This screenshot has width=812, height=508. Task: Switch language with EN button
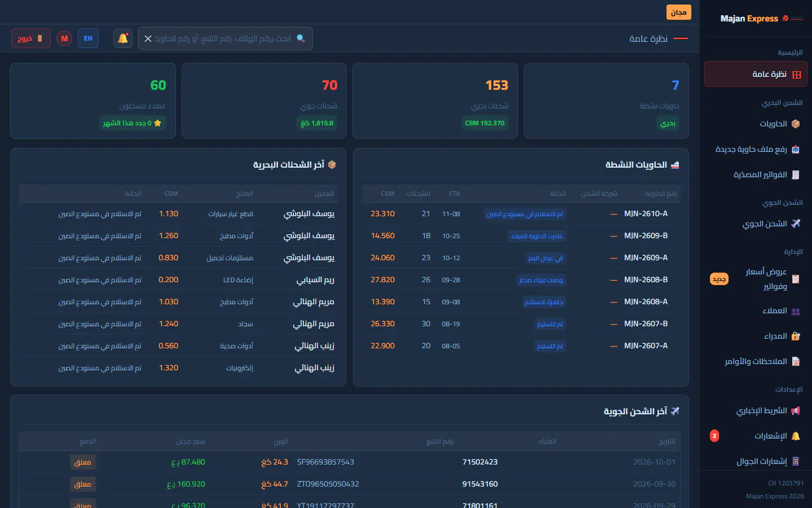88,38
